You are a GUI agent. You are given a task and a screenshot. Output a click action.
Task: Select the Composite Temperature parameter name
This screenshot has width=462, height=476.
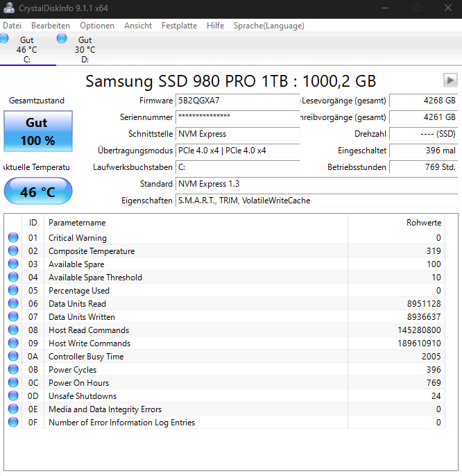point(92,251)
